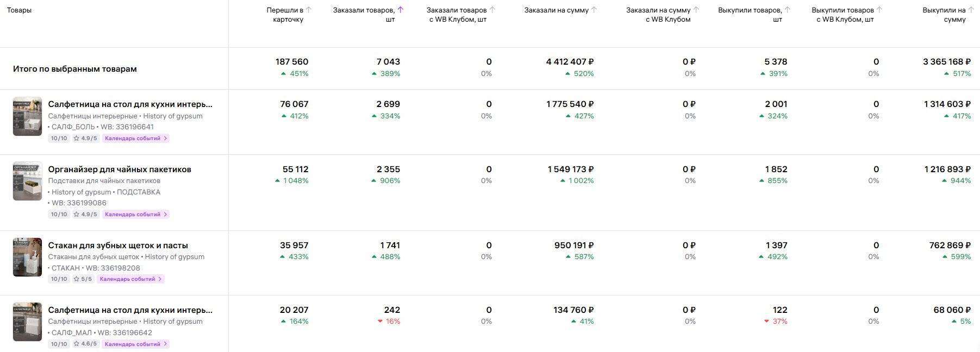Click the sort arrow for Выкупили товаров, шт
Image resolution: width=980 pixels, height=352 pixels.
click(788, 10)
